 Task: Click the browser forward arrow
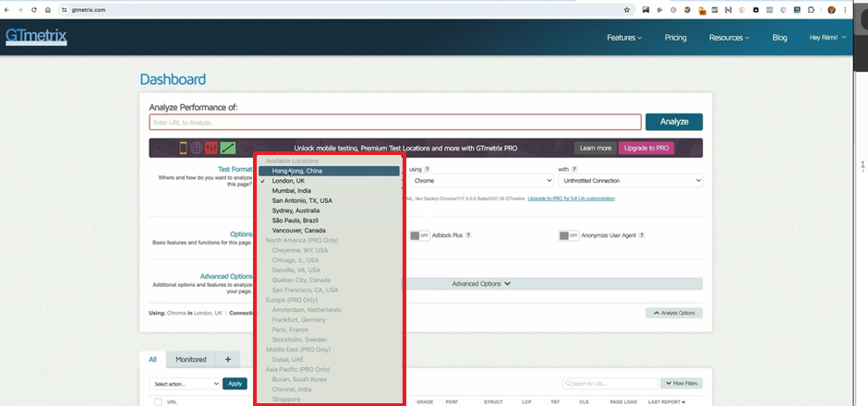pos(20,10)
